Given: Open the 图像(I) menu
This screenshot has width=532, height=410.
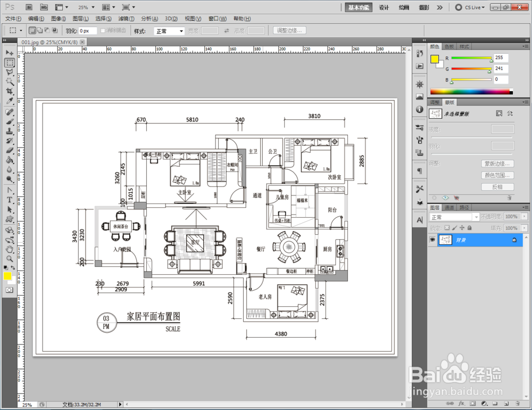Looking at the screenshot, I should click(x=59, y=19).
